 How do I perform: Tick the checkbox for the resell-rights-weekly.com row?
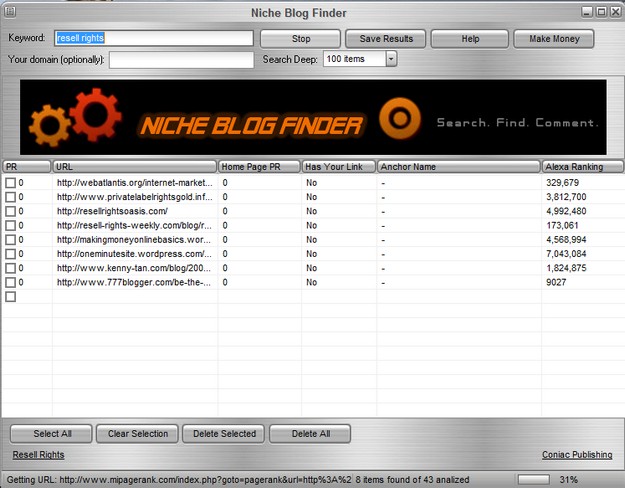click(x=11, y=226)
